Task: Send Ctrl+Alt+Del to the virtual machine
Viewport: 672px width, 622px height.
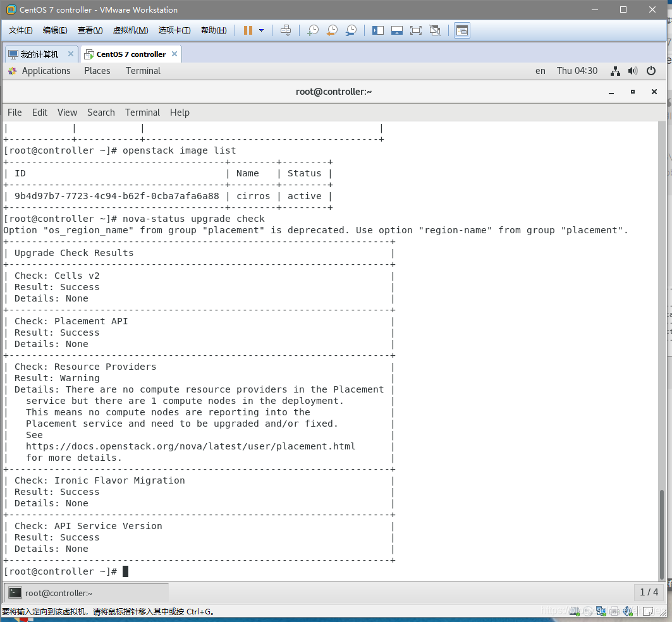Action: [x=286, y=30]
